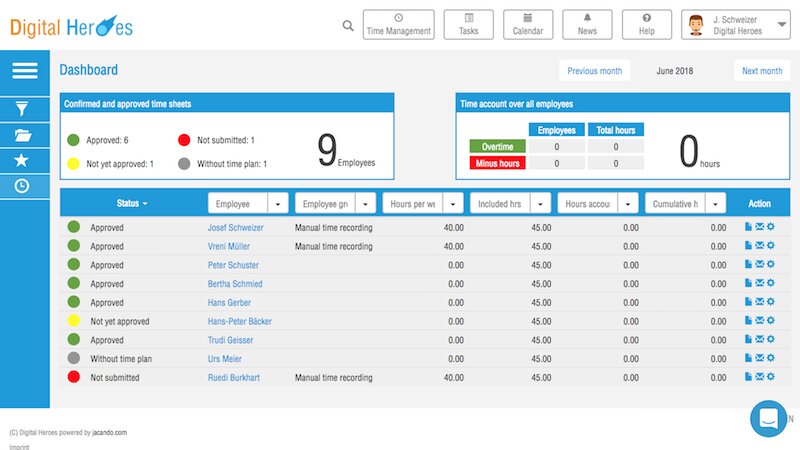The image size is (800, 450).
Task: Open the hamburger menu in sidebar
Action: pyautogui.click(x=24, y=70)
